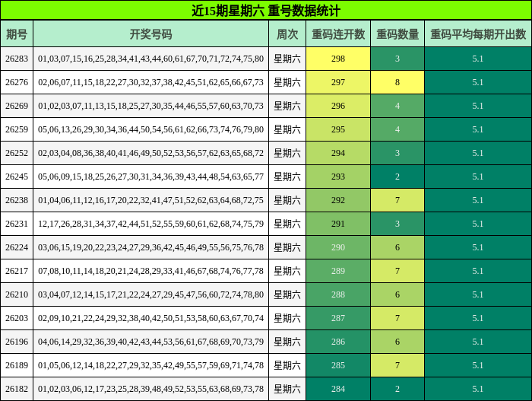The image size is (532, 401).
Task: Click the 星期六 cell in row 26210
Action: pos(287,294)
